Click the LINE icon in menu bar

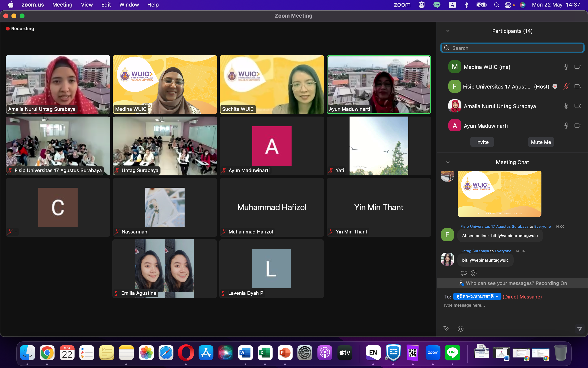[437, 5]
